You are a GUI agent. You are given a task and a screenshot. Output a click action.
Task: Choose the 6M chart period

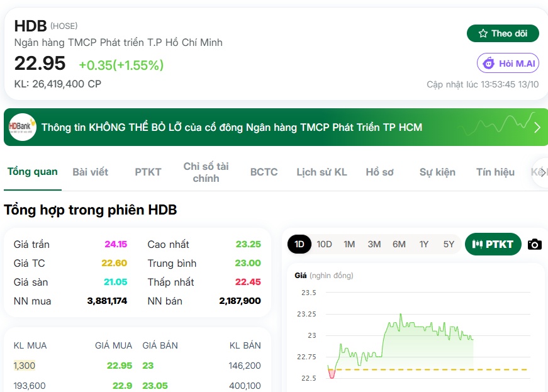(399, 244)
